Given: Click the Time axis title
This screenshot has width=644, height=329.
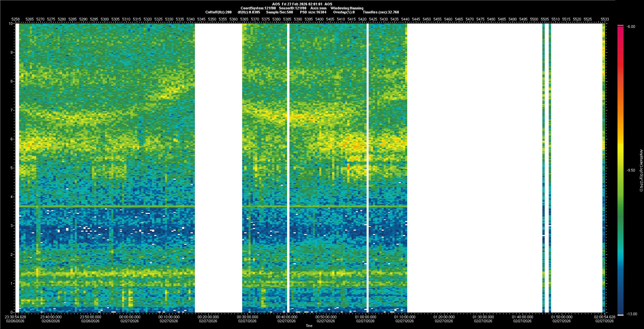Looking at the screenshot, I should (x=309, y=326).
